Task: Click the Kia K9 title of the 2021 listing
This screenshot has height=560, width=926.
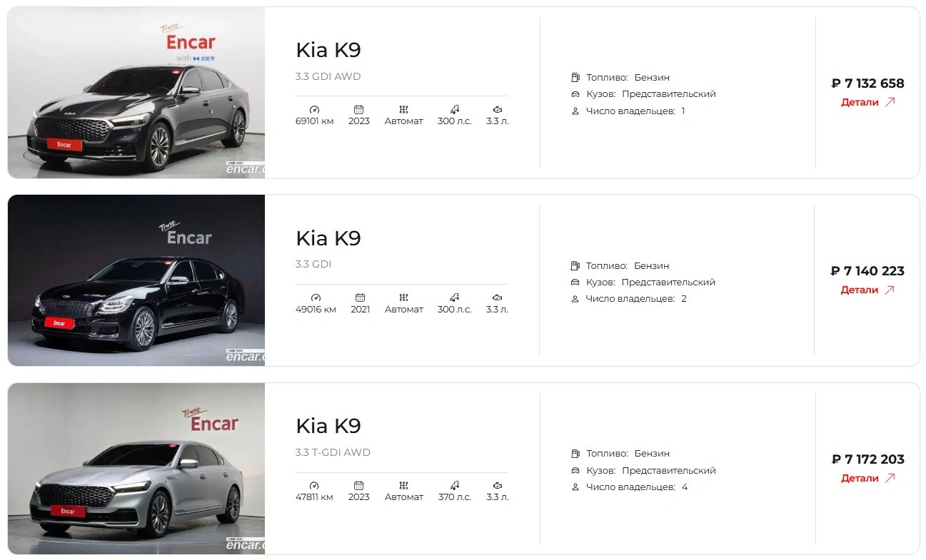Action: pos(328,238)
